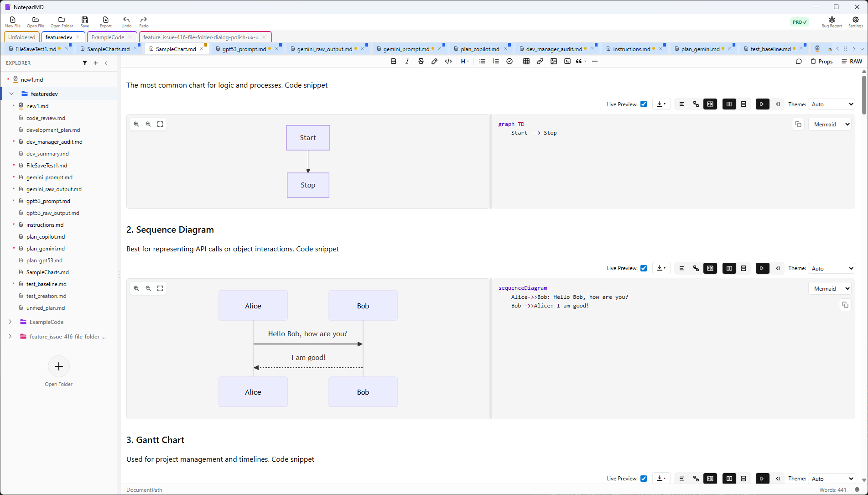Switch to the Unfoldered workspace tab

click(21, 37)
